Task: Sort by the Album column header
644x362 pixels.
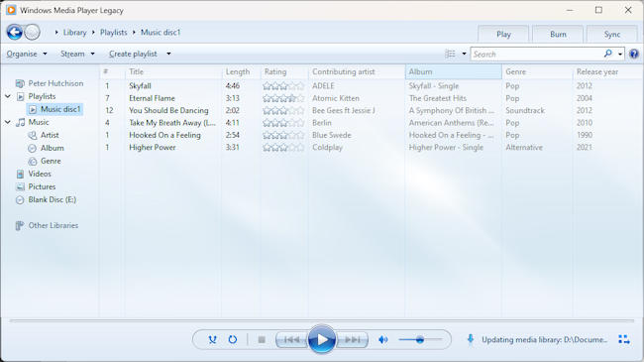Action: [x=454, y=71]
